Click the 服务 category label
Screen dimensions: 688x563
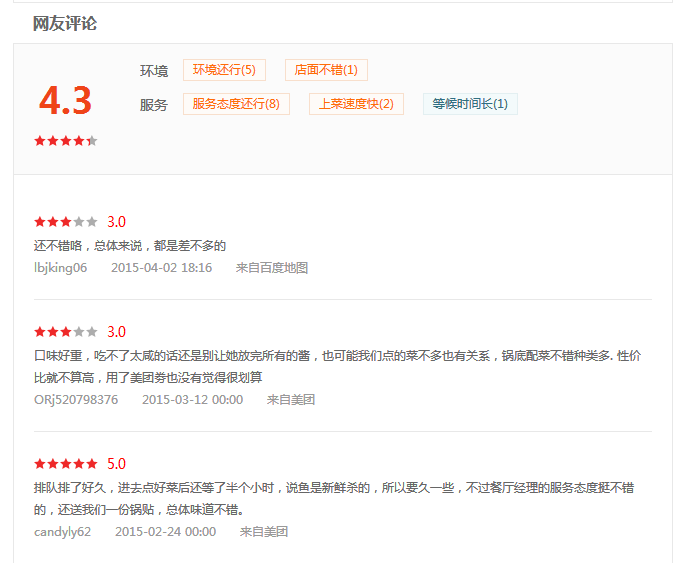point(154,105)
